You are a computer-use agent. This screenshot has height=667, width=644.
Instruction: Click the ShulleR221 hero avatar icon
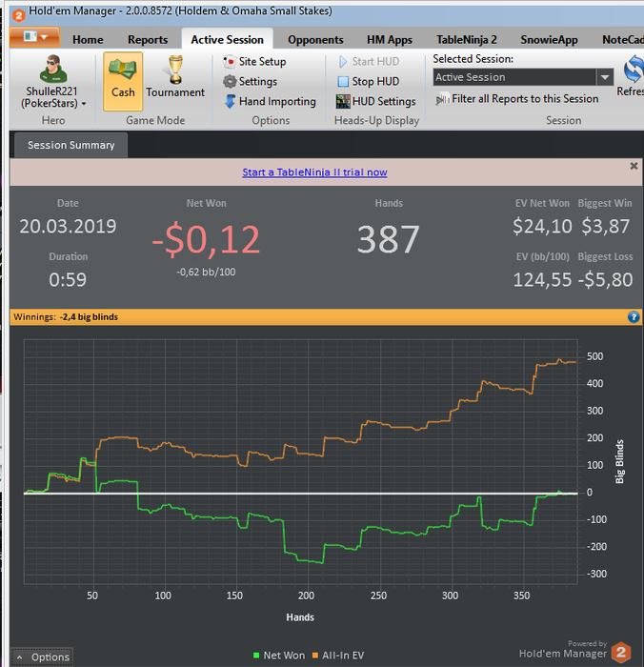[x=53, y=69]
